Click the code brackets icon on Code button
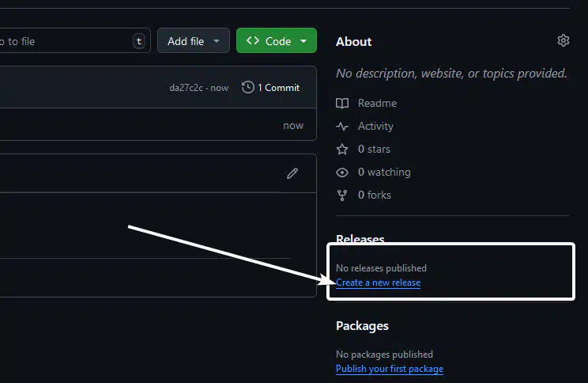 253,40
